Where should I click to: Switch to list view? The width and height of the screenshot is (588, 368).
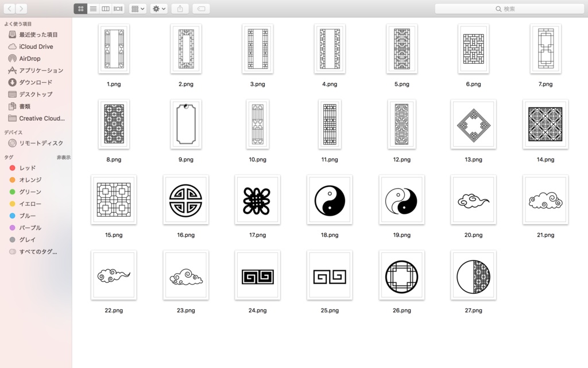[93, 9]
